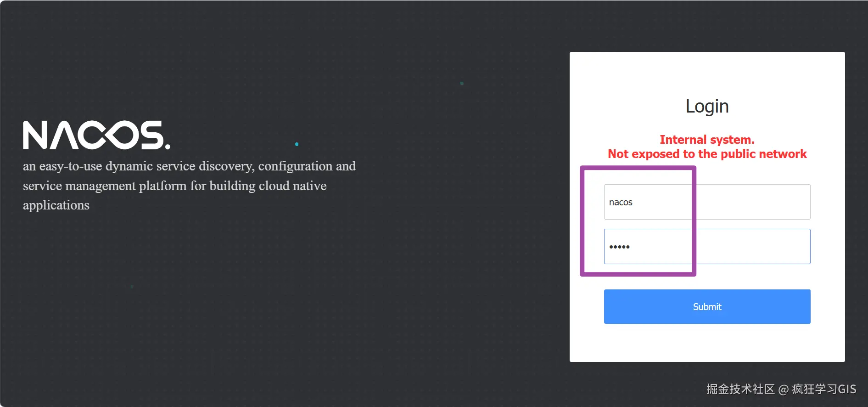
Task: Focus the password input field
Action: coord(707,247)
